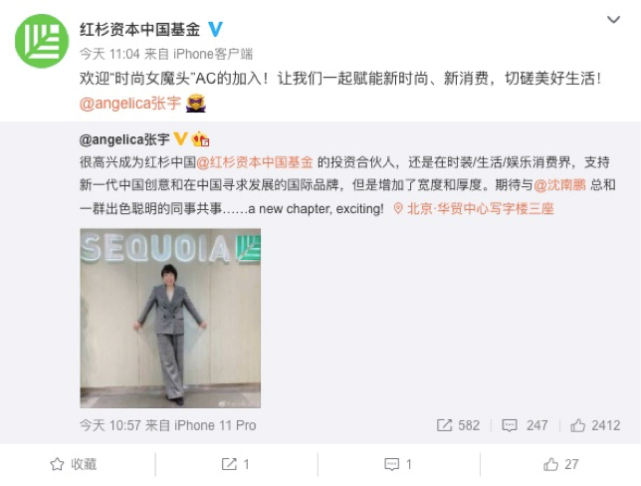Like the original post with 2412 likes

pos(595,425)
